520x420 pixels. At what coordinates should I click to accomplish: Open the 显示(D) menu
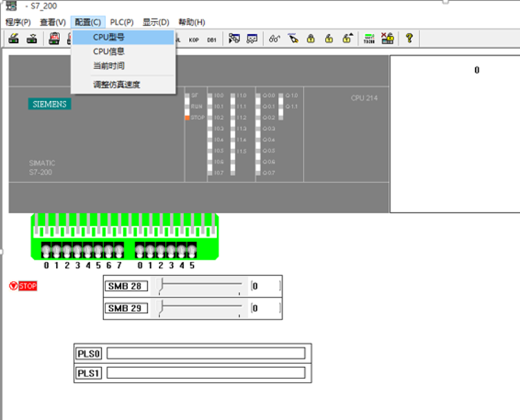click(x=156, y=22)
